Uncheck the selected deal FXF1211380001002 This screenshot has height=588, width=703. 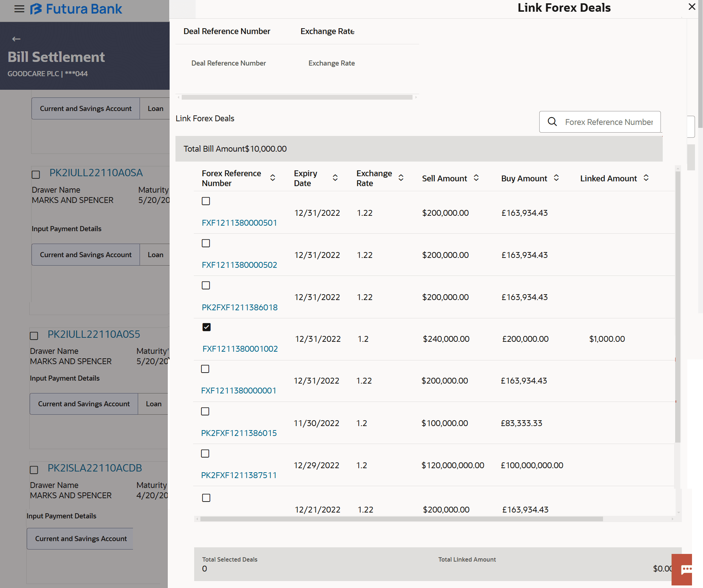point(207,327)
